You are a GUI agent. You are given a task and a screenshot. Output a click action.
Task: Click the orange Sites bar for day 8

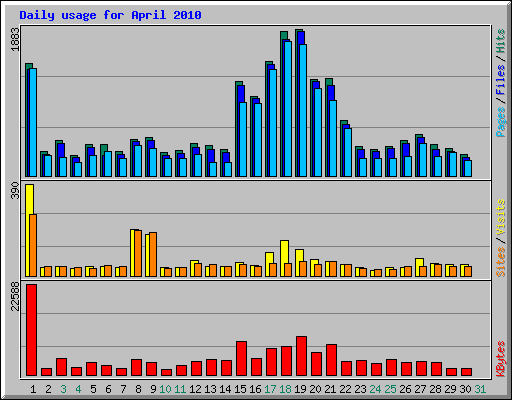tap(138, 253)
